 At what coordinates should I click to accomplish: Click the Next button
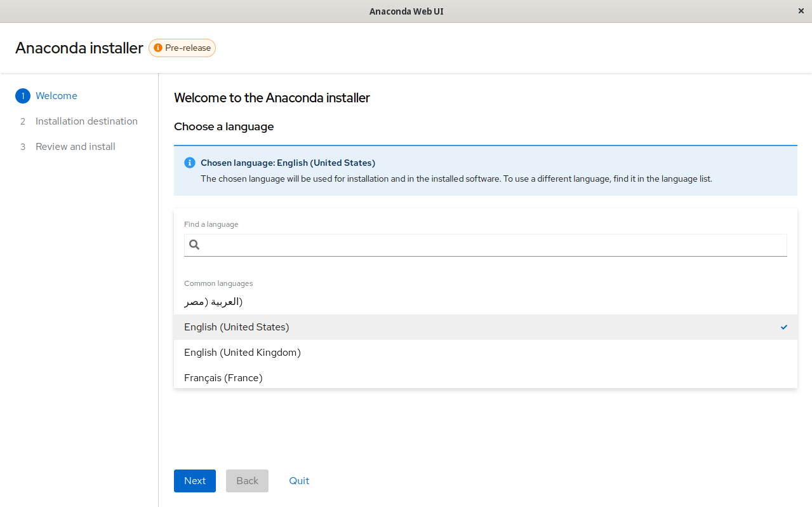click(195, 481)
